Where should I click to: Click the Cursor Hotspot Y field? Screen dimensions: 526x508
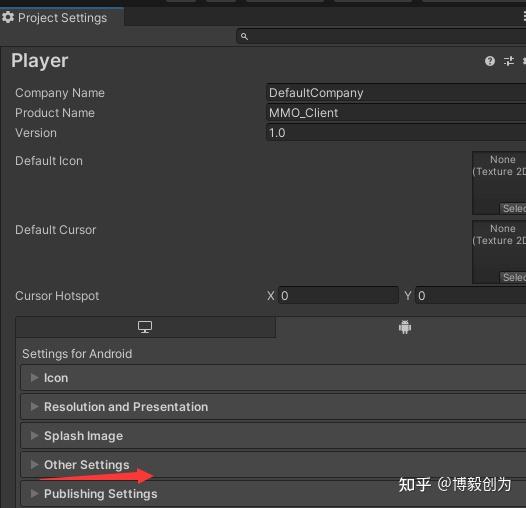[470, 296]
